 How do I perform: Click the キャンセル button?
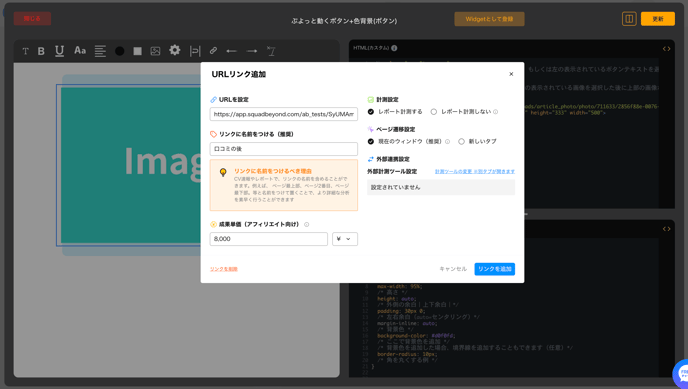pyautogui.click(x=453, y=269)
